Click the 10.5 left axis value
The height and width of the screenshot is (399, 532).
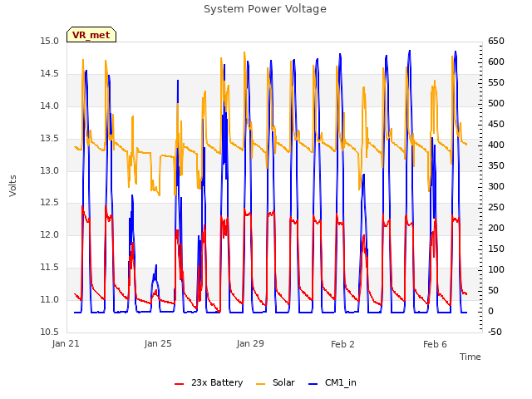pyautogui.click(x=49, y=332)
